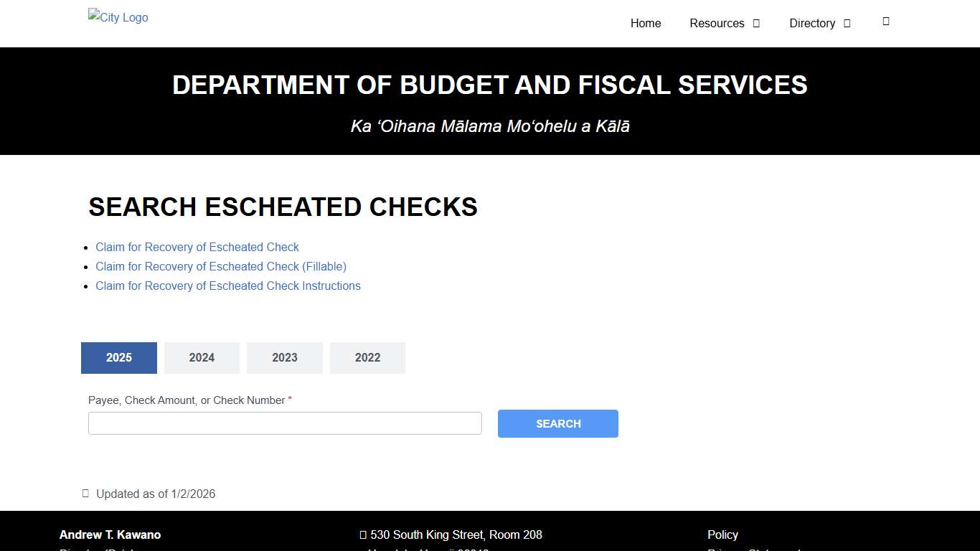Click the City Logo in the header
This screenshot has width=980, height=551.
[118, 17]
